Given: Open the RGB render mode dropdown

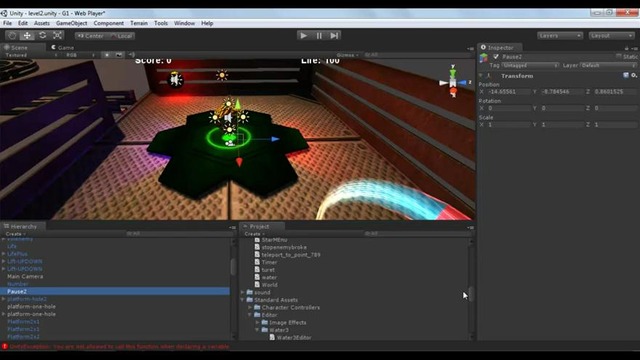Looking at the screenshot, I should coord(80,55).
